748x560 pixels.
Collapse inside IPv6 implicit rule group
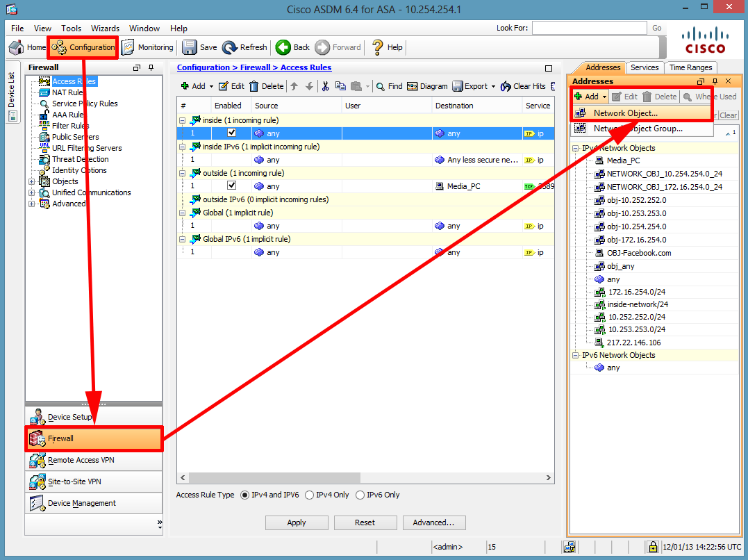[182, 147]
